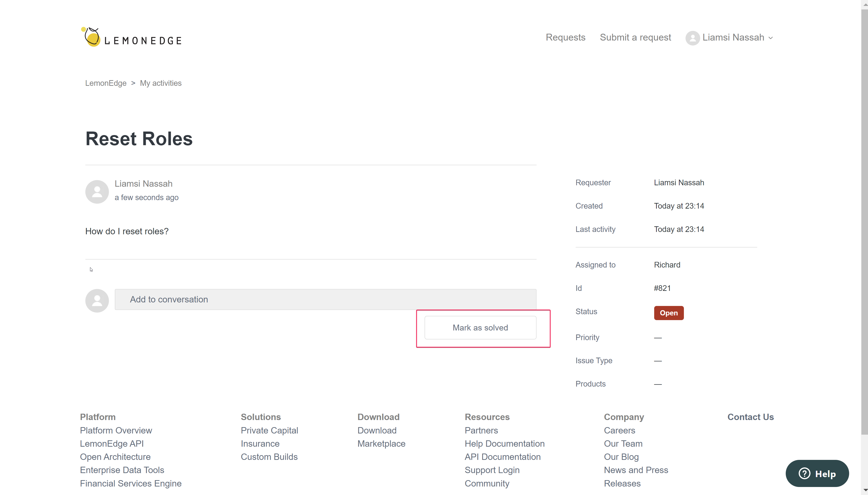Click Resources footer heading
This screenshot has height=495, width=868.
487,417
